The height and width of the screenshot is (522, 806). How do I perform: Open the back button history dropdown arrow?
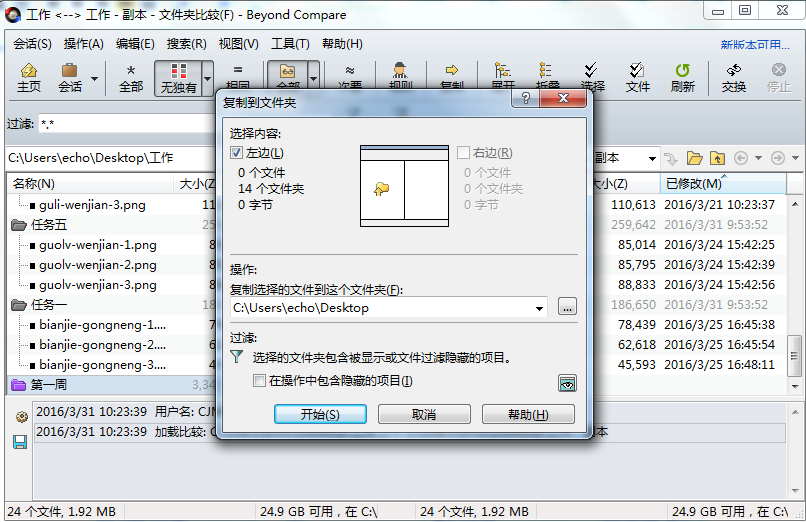(758, 158)
